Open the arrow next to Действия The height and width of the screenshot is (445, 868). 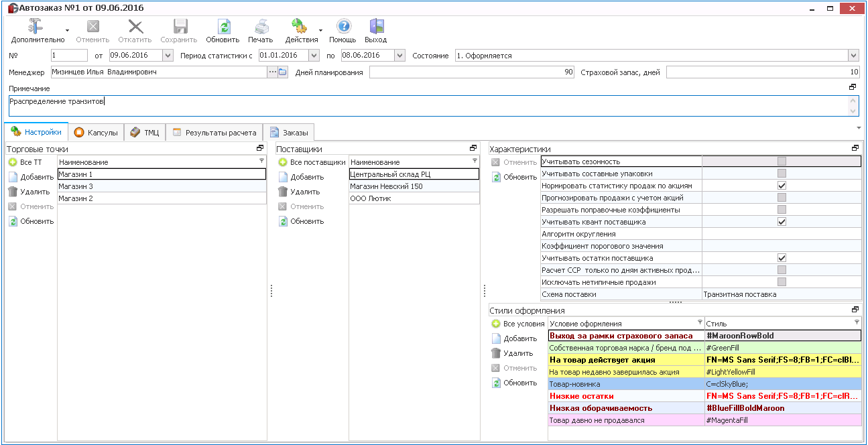pos(320,31)
